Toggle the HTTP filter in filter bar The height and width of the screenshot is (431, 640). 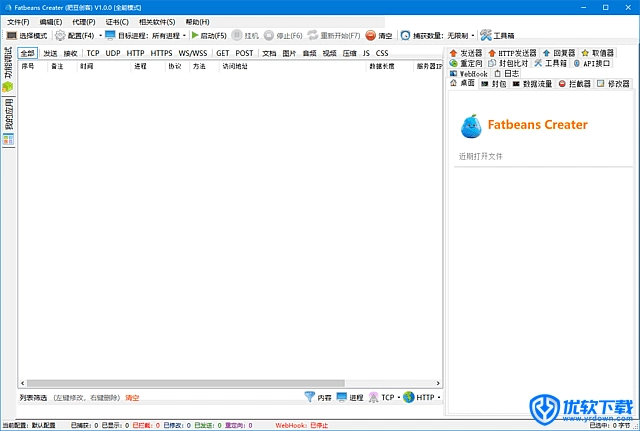135,53
